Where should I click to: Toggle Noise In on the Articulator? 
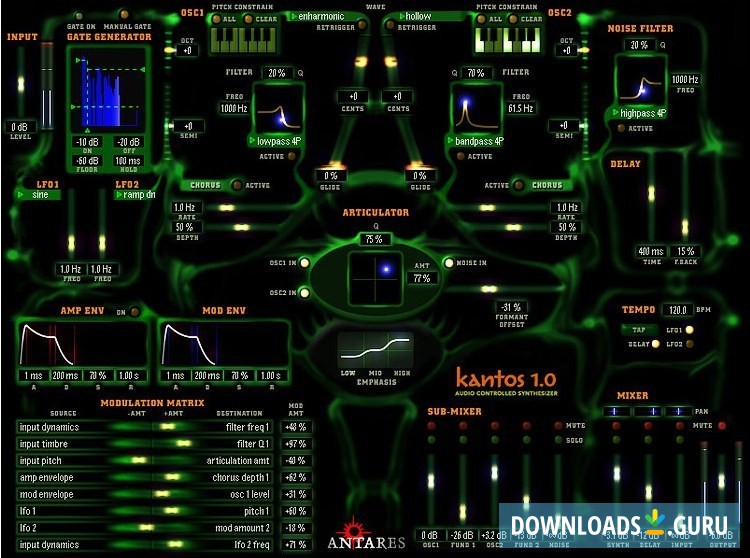[x=449, y=263]
